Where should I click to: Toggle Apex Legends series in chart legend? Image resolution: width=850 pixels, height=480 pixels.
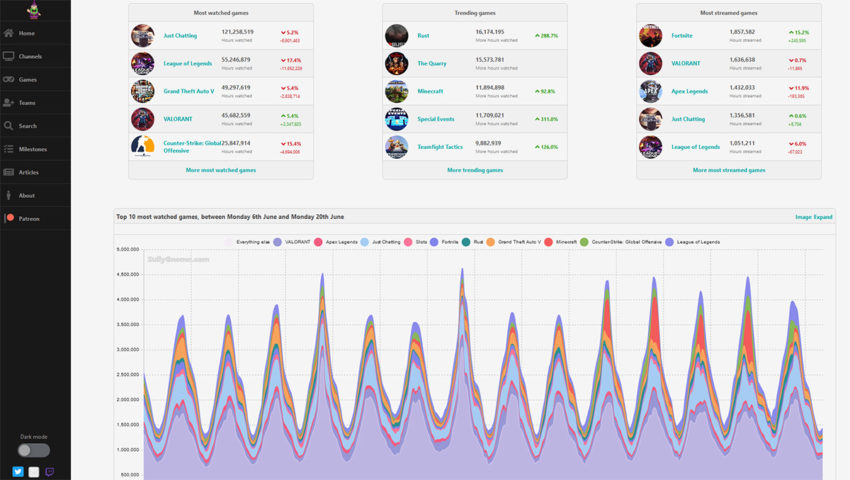tap(336, 242)
